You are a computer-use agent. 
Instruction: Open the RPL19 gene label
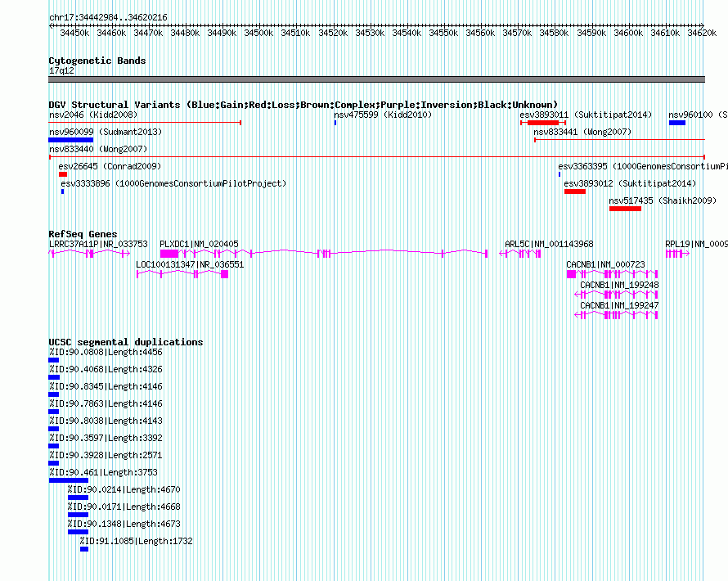coord(696,244)
